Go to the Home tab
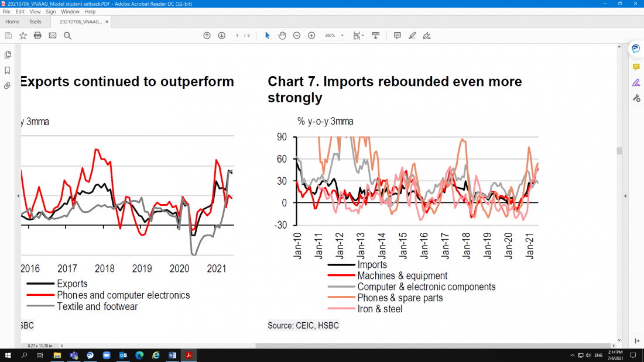The image size is (644, 362). click(x=12, y=22)
